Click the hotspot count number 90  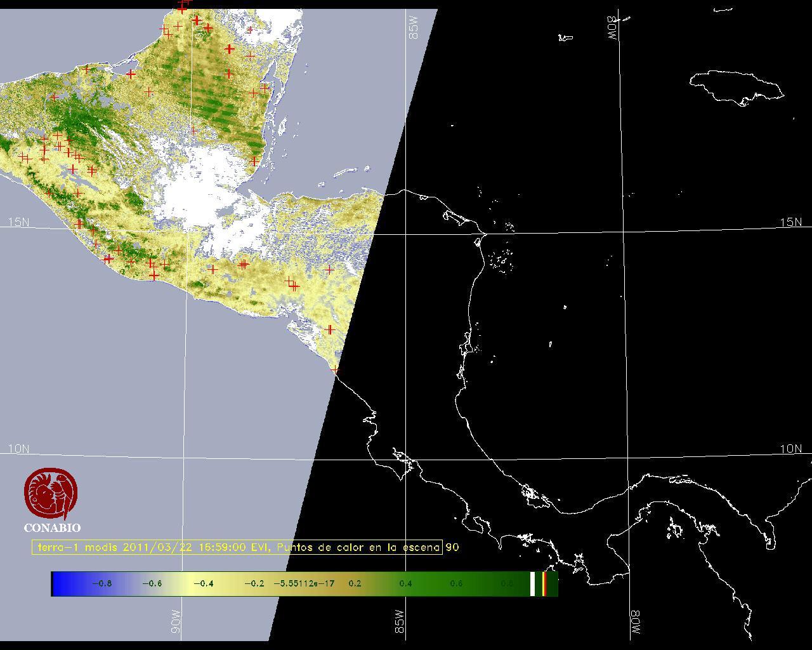452,547
